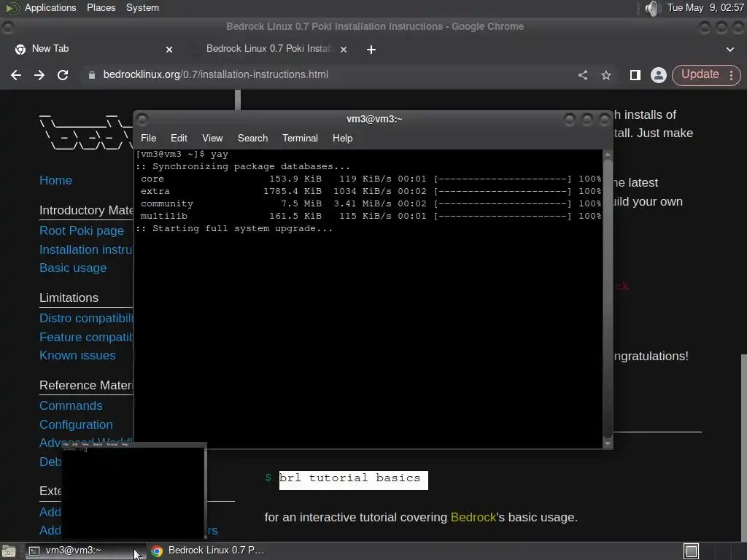Screen dimensions: 747x560
Task: Click the 'core' database row
Action: pyautogui.click(x=370, y=179)
